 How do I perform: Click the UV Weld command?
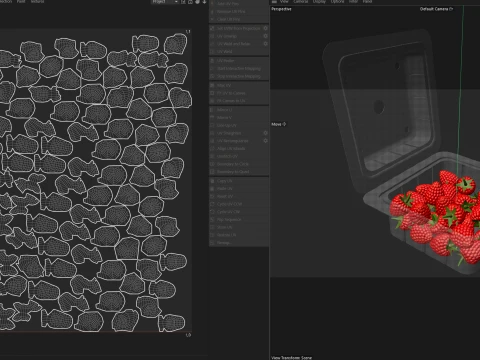click(x=239, y=52)
